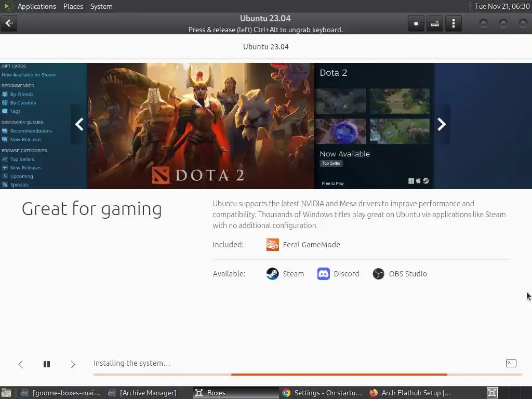Screen dimensions: 532x399
Task: Click the Great for gaming heading
Action: (x=91, y=209)
